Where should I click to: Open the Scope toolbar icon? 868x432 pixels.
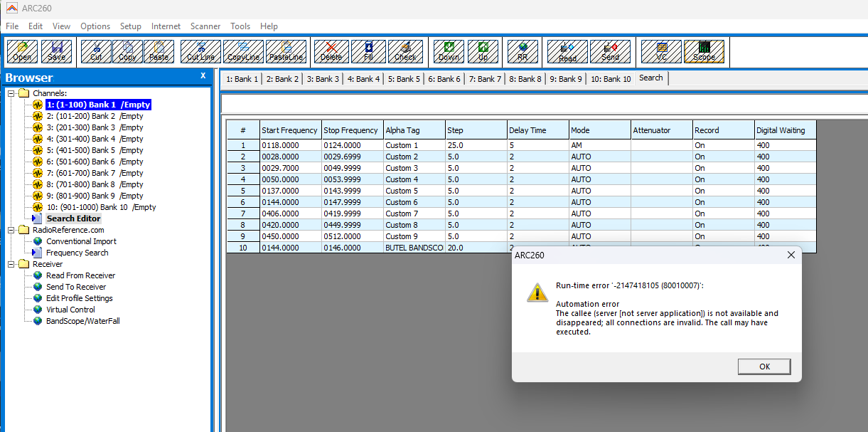tap(704, 51)
